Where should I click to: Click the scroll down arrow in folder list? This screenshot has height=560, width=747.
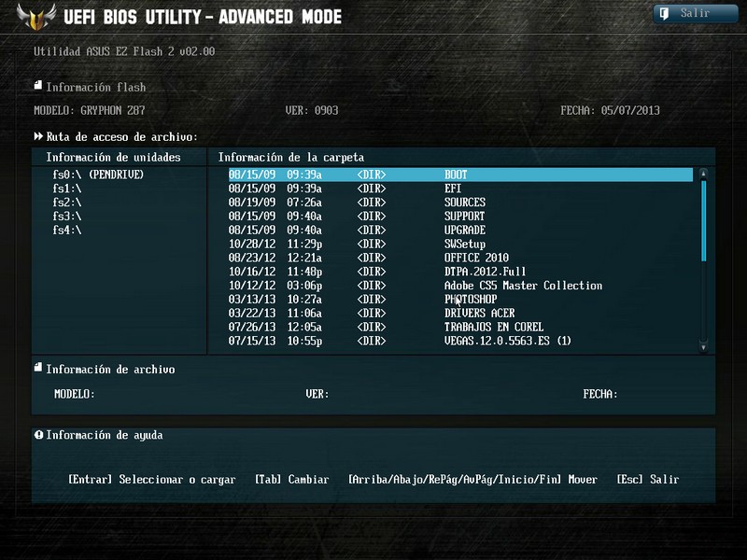tap(703, 346)
